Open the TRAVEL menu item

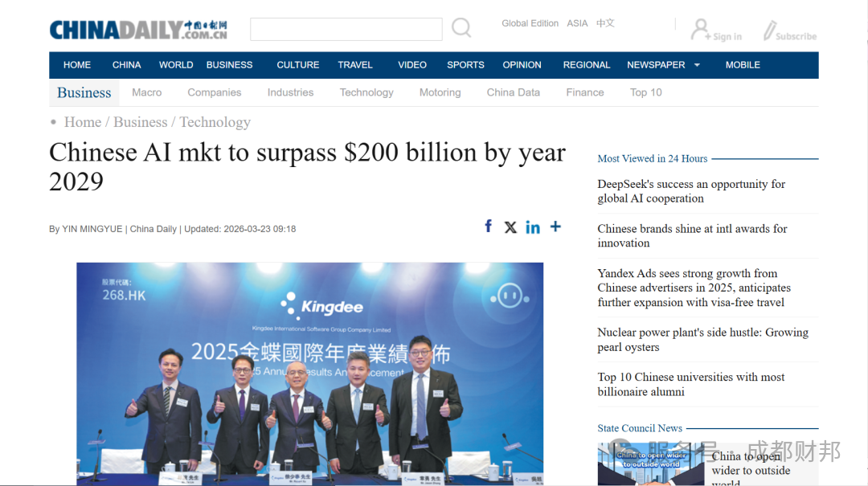coord(355,65)
